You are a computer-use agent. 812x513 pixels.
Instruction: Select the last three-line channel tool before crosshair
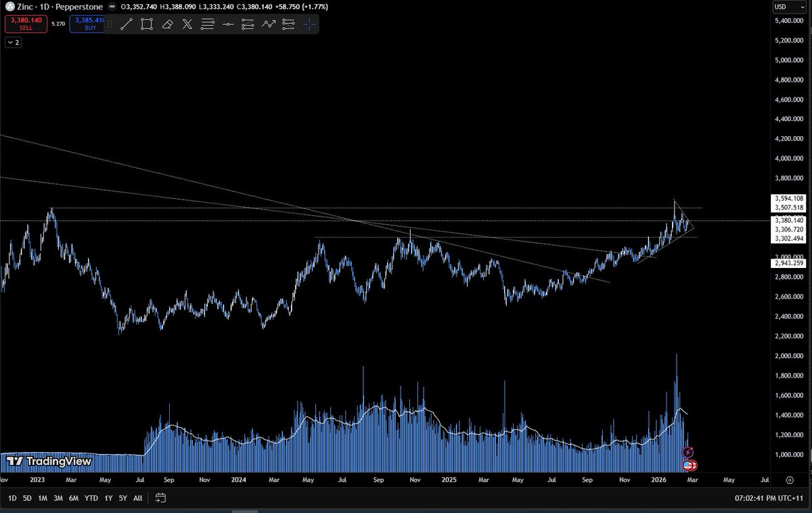coord(289,24)
